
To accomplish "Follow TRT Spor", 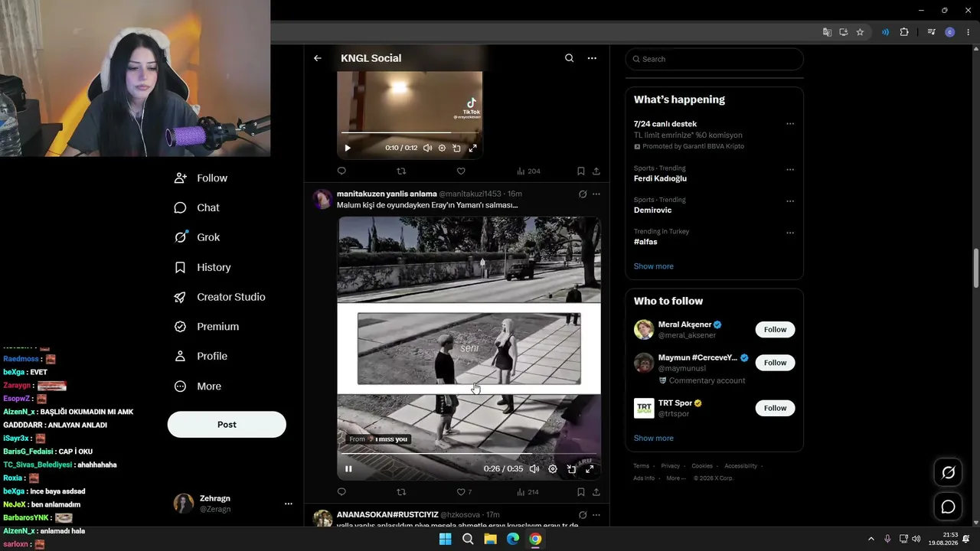I will pos(775,408).
